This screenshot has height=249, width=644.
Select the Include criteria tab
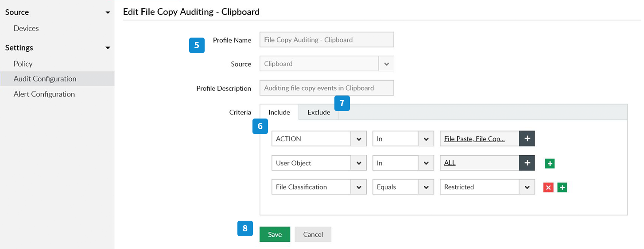[279, 112]
